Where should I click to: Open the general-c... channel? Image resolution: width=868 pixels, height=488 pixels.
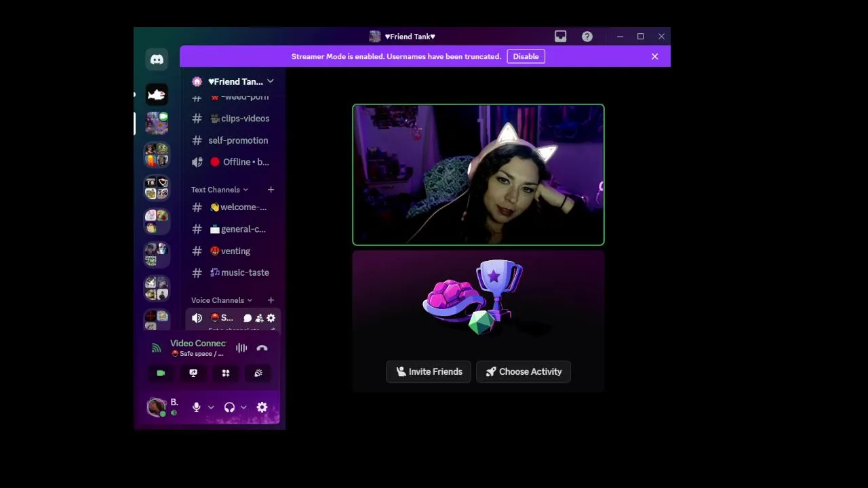[x=233, y=229]
